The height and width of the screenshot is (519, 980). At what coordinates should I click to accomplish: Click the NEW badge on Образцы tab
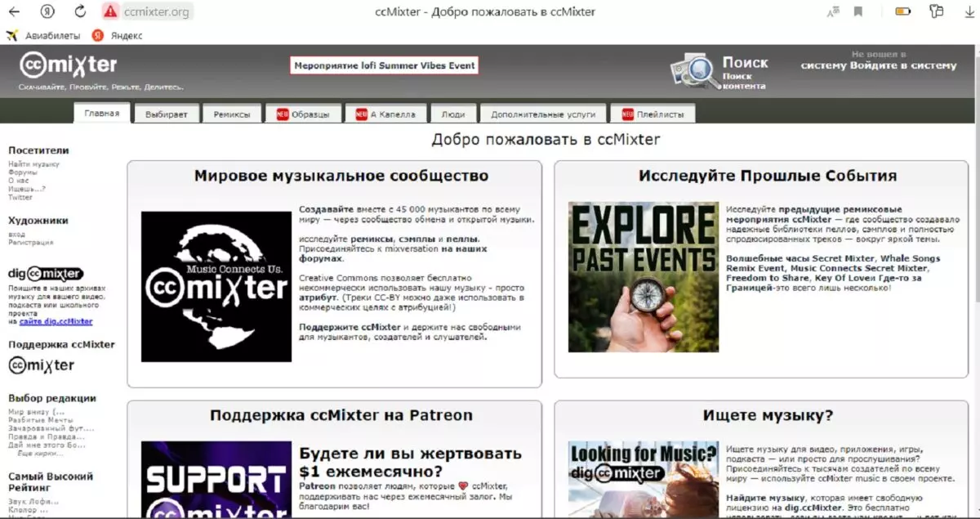pyautogui.click(x=283, y=114)
